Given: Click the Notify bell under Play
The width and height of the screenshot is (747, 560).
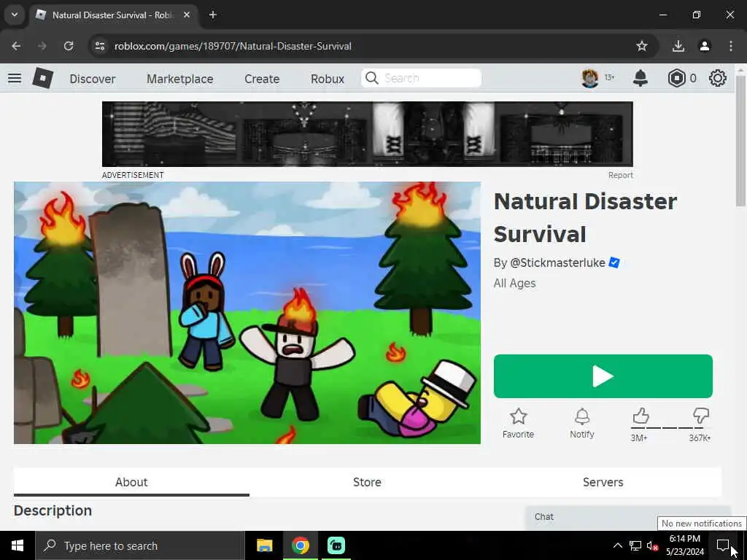Looking at the screenshot, I should click(x=581, y=416).
